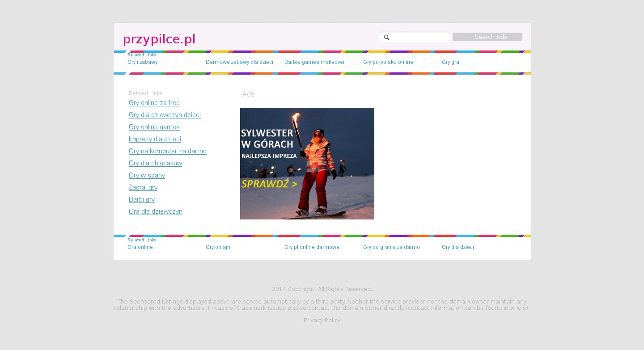
Task: Open 'Gry dla dziewczyn dzieci' link
Action: point(165,115)
